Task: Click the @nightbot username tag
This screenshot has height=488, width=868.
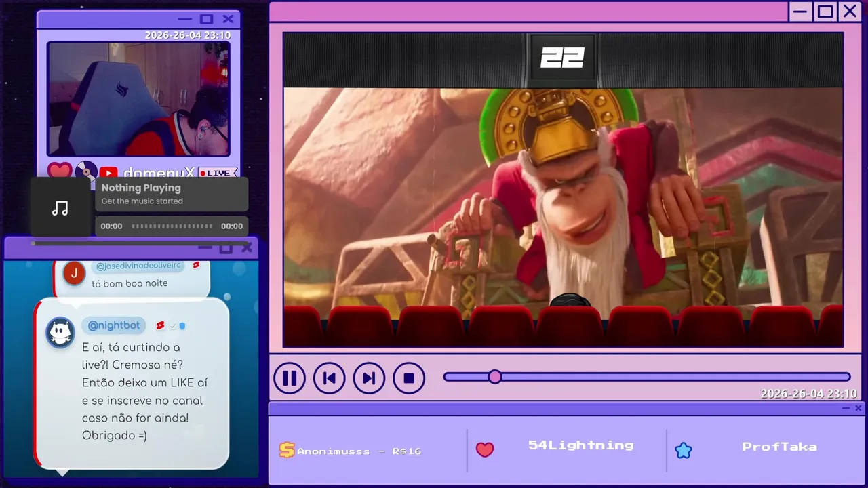Action: click(x=114, y=325)
